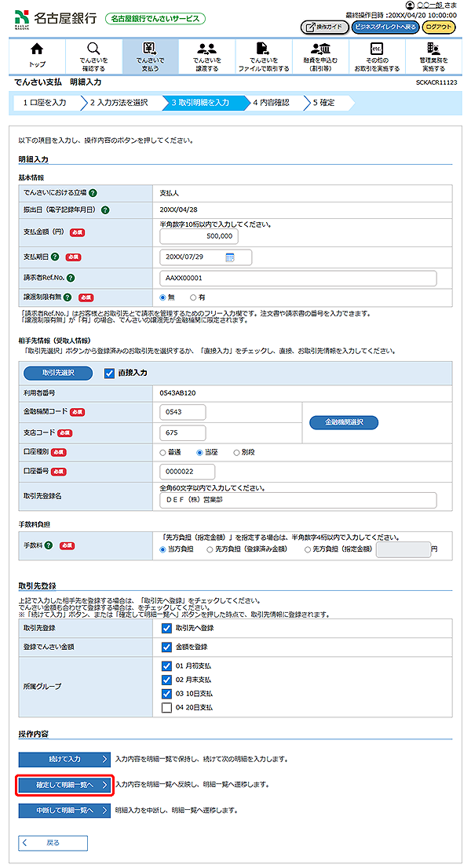Click ログアウト button
This screenshot has width=471, height=868.
tap(439, 27)
